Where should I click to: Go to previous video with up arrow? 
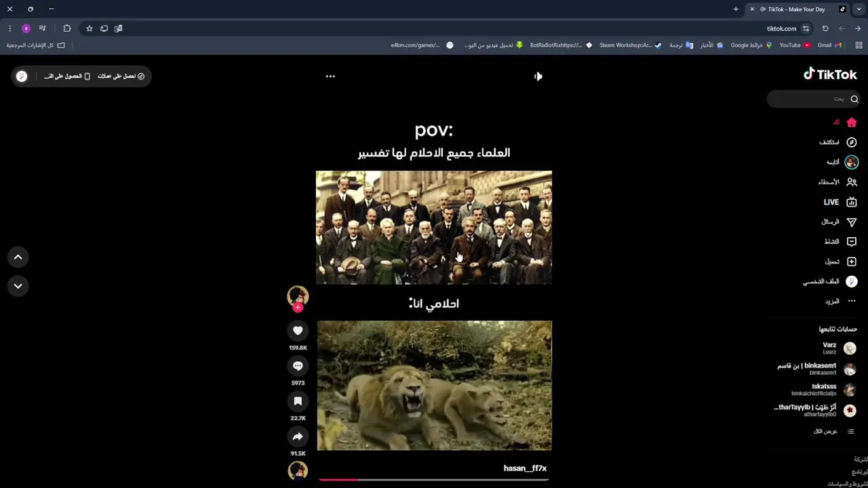[18, 257]
